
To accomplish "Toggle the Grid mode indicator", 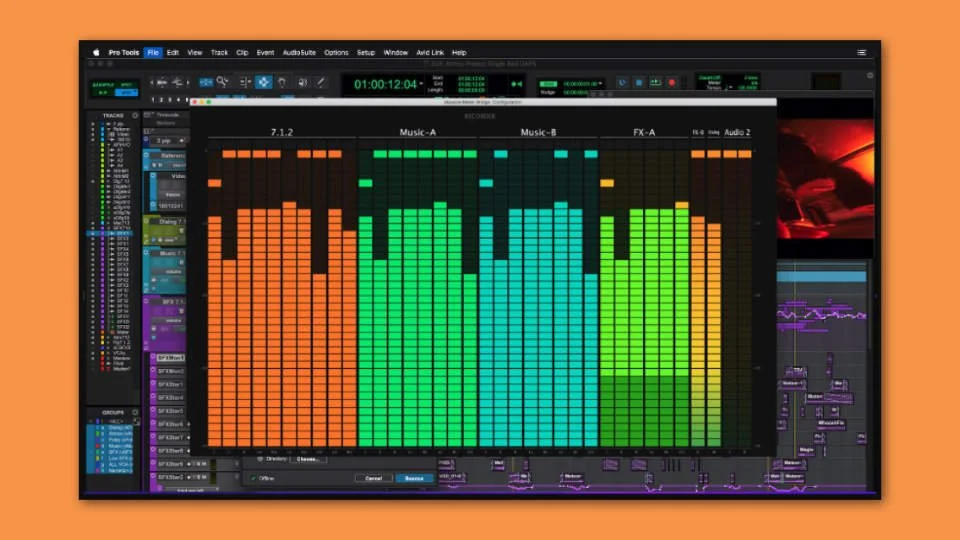I will click(x=548, y=84).
